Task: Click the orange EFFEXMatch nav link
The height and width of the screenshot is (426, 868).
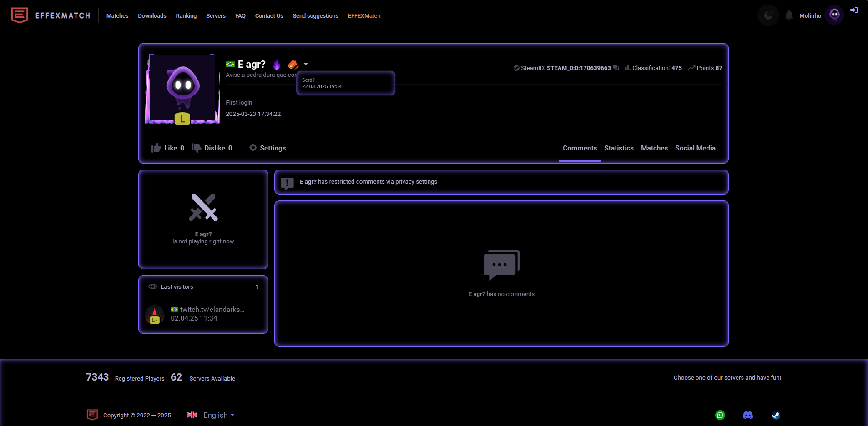Action: coord(364,15)
